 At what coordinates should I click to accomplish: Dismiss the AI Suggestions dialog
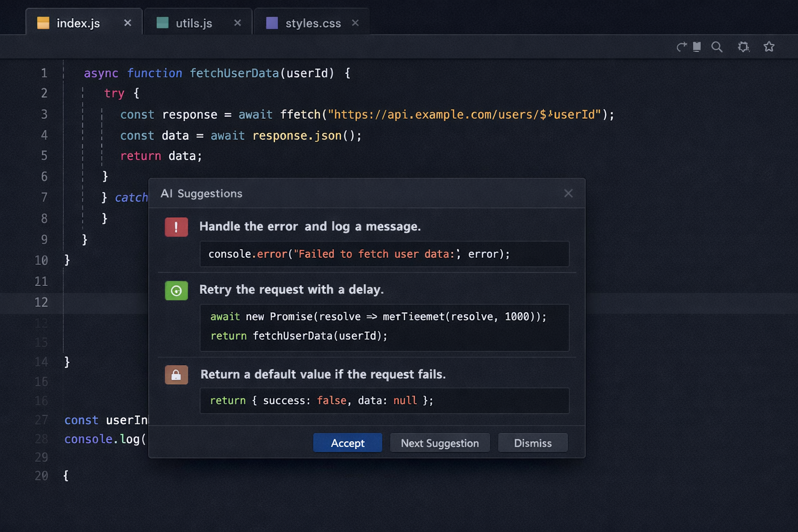pyautogui.click(x=533, y=443)
